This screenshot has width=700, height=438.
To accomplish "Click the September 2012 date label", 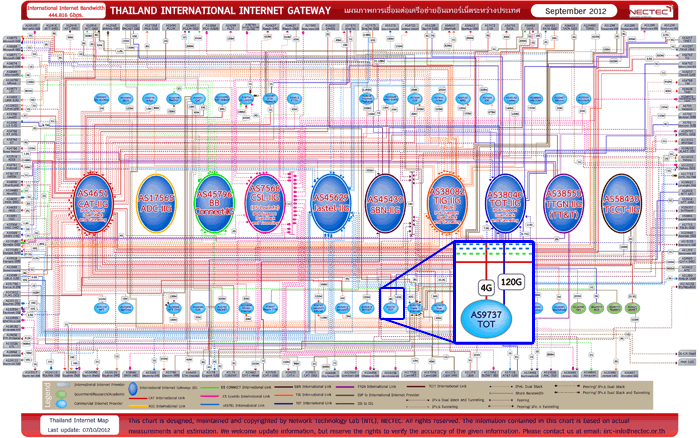I will click(575, 11).
